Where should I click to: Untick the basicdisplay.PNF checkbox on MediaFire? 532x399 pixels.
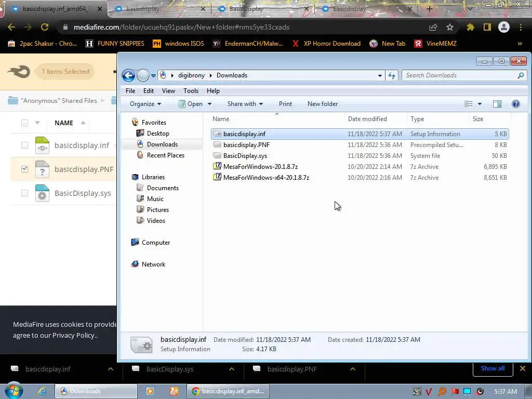tap(24, 169)
